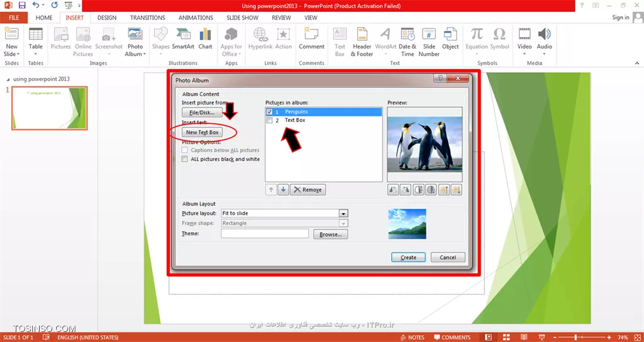Click the Create button
The height and width of the screenshot is (342, 644).
pos(408,257)
